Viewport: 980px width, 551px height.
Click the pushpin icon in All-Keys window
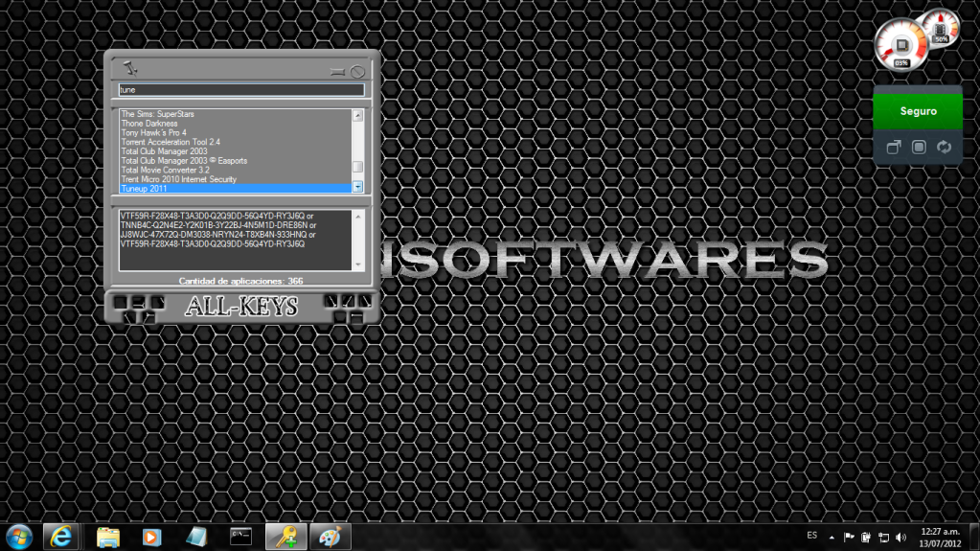tap(130, 67)
